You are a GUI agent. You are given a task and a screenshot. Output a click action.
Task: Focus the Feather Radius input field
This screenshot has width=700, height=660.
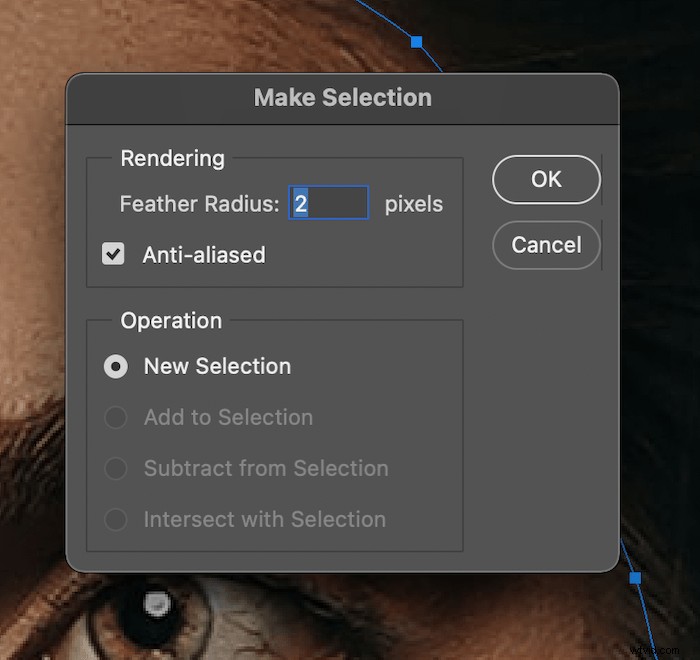(329, 203)
